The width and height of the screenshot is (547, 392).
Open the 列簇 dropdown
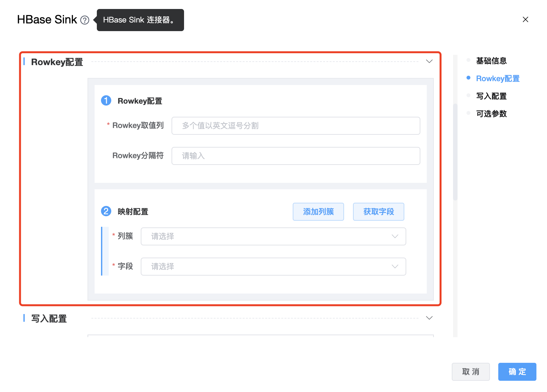click(273, 236)
